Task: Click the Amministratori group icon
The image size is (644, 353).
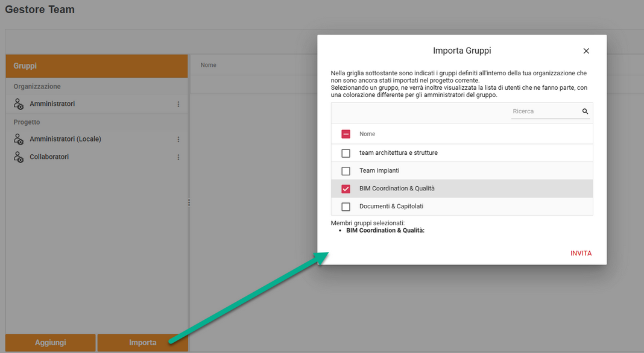Action: pos(19,104)
